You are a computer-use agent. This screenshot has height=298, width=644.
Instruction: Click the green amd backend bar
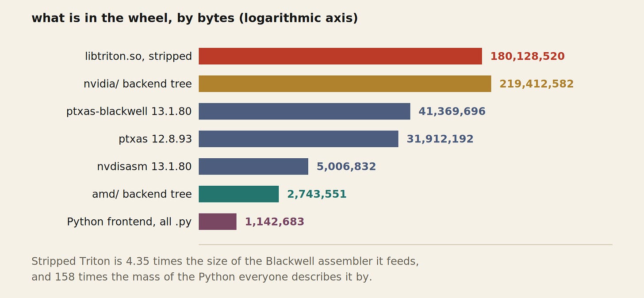tap(239, 194)
